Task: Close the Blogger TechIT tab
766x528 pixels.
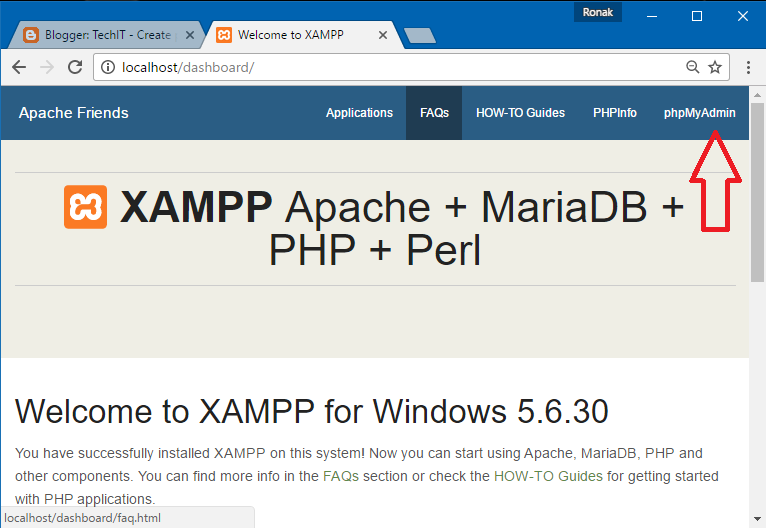Action: (190, 35)
